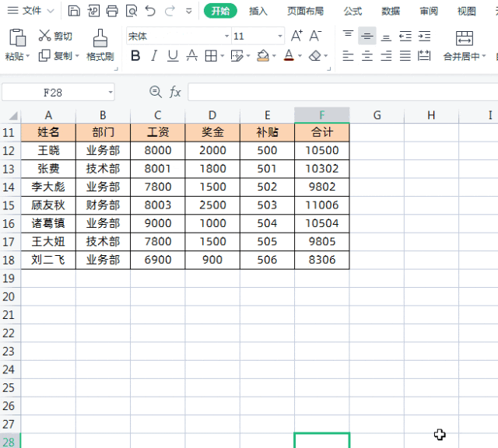Screen dimensions: 498x448
Task: Open fill color dropdown arrow
Action: pos(274,56)
